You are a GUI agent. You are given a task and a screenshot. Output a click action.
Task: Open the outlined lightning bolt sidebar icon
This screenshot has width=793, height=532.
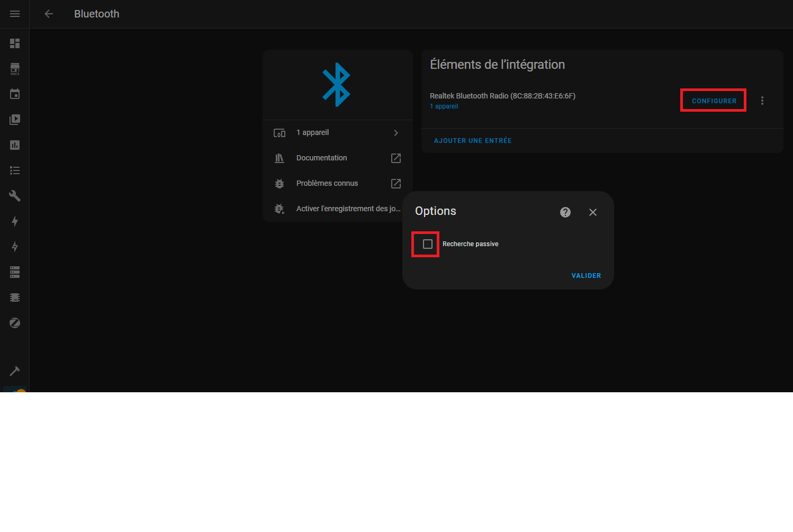15,247
